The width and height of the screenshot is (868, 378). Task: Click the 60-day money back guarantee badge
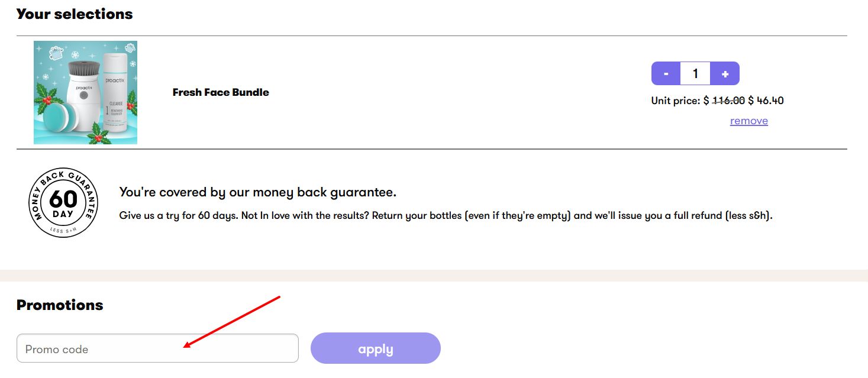click(x=63, y=202)
